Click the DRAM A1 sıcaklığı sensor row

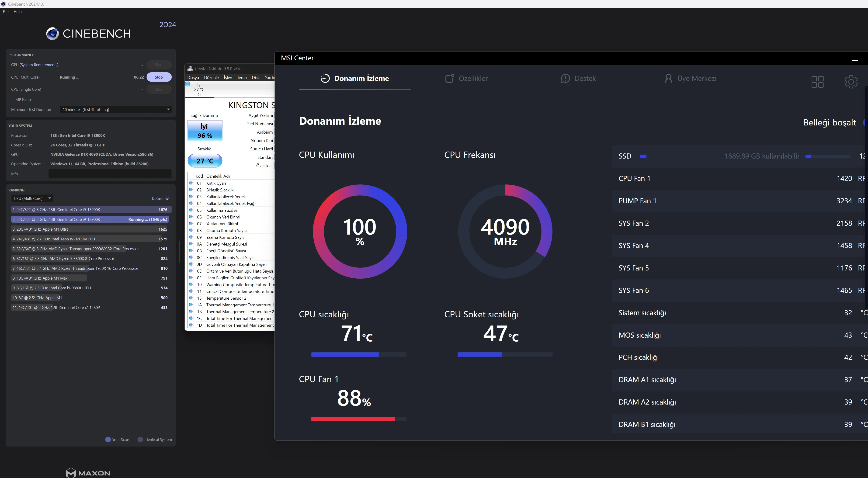point(740,380)
